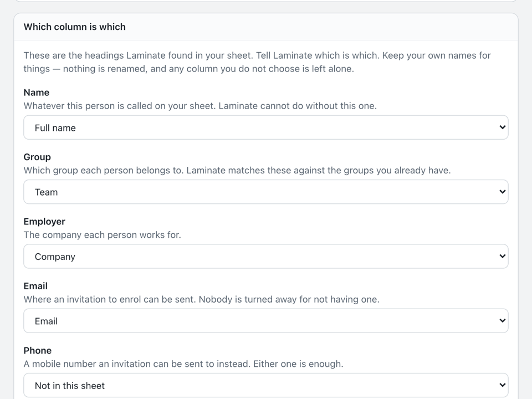The image size is (532, 399).
Task: Open the Name dropdown showing Full name
Action: [x=265, y=127]
